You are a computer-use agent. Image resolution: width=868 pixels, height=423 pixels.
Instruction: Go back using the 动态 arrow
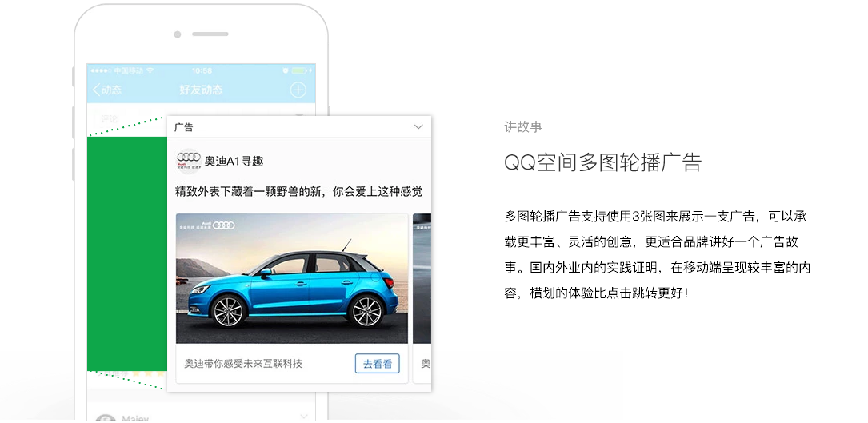tap(107, 90)
